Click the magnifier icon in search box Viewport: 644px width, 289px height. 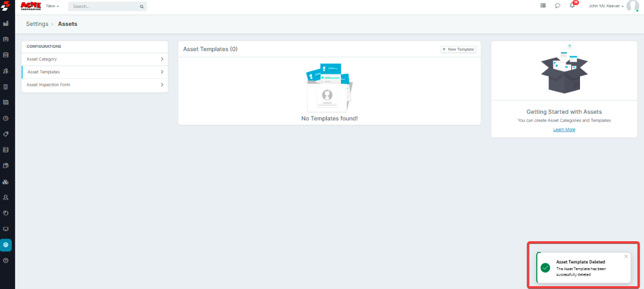click(141, 7)
